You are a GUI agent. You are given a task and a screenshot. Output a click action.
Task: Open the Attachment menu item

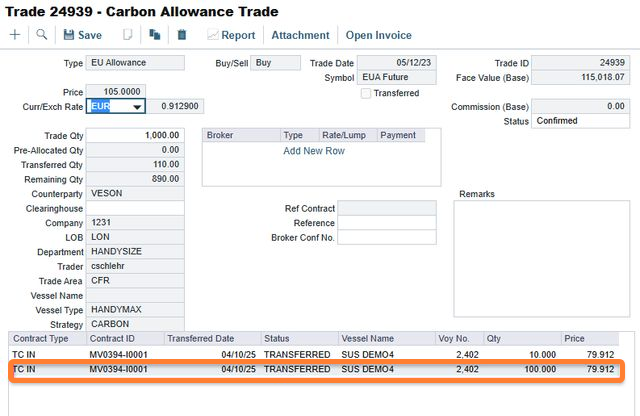301,35
